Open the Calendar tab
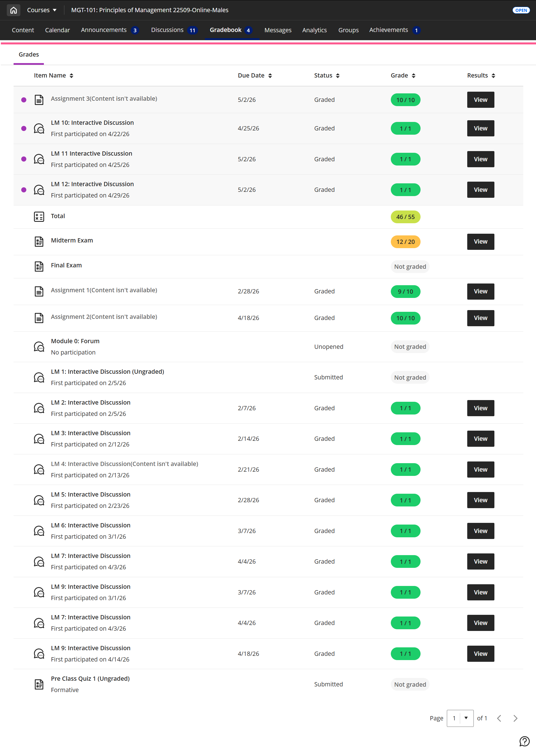The image size is (536, 756). (x=57, y=30)
